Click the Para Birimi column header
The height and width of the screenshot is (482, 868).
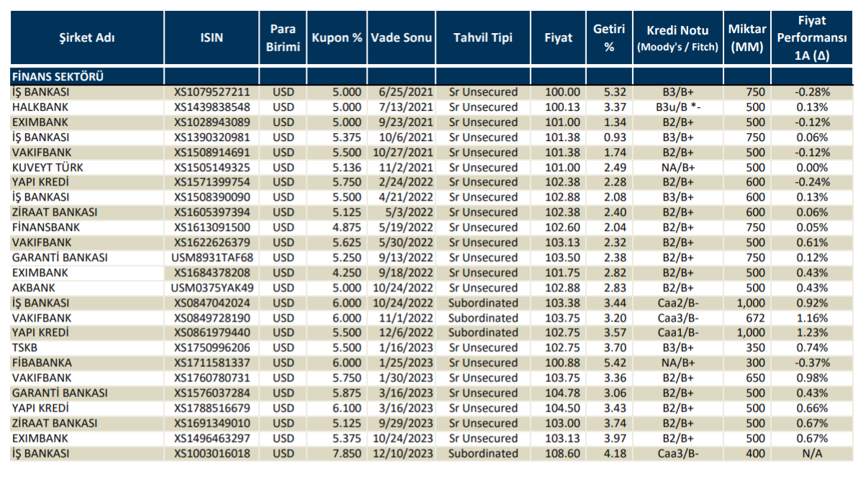[283, 38]
